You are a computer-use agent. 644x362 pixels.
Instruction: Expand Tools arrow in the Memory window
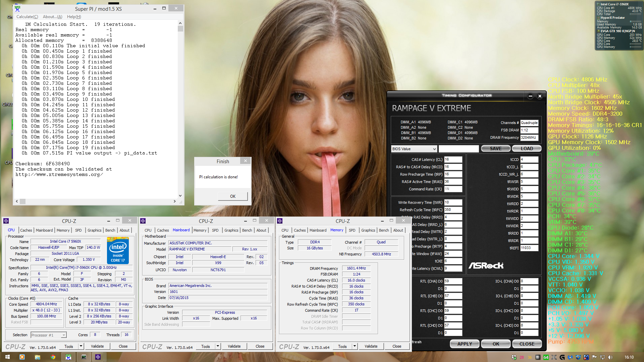tap(355, 346)
